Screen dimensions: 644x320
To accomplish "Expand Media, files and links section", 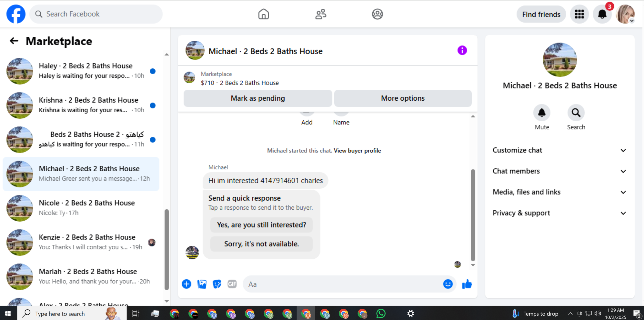I will click(559, 192).
